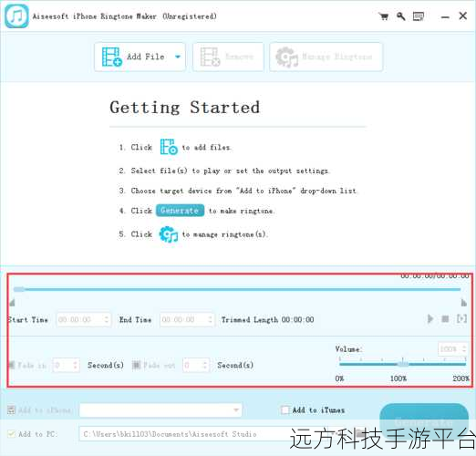The height and width of the screenshot is (456, 476).
Task: Click the app music note logo
Action: (x=16, y=16)
